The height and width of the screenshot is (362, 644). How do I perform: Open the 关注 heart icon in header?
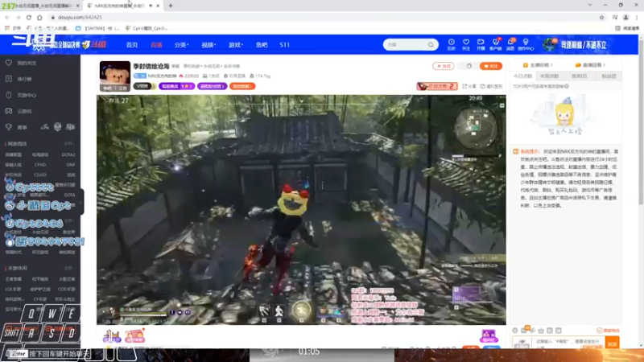466,44
